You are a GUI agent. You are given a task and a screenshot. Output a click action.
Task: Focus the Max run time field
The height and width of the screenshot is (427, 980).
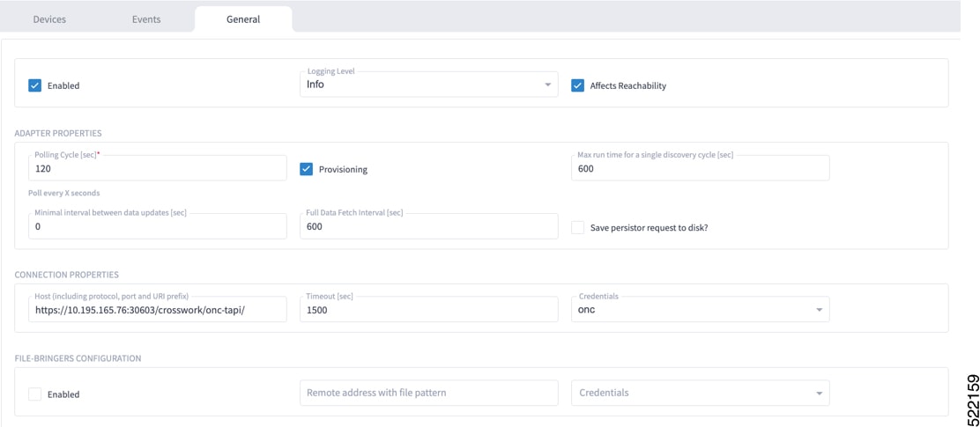pyautogui.click(x=701, y=168)
